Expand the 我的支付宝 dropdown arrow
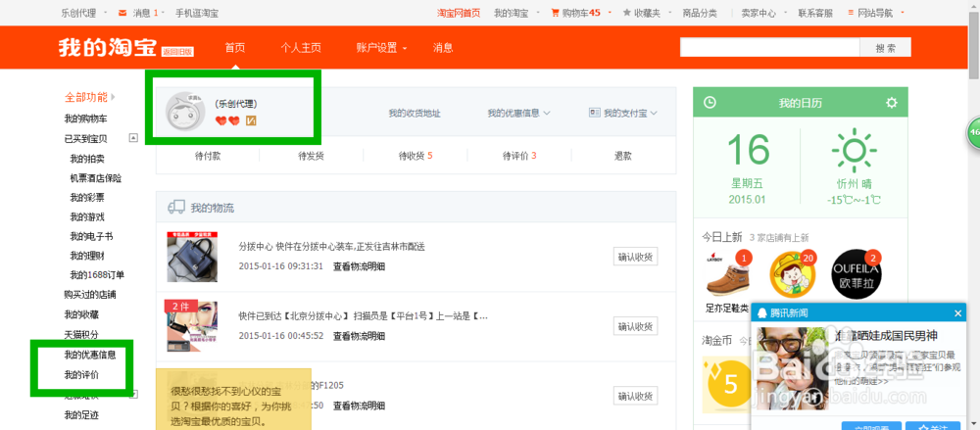The height and width of the screenshot is (430, 980). (x=654, y=113)
